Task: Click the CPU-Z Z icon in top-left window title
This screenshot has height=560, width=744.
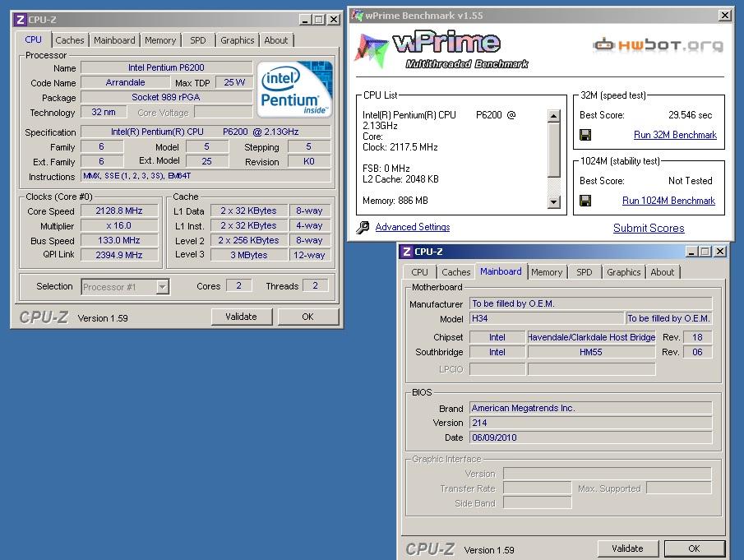Action: pyautogui.click(x=20, y=20)
